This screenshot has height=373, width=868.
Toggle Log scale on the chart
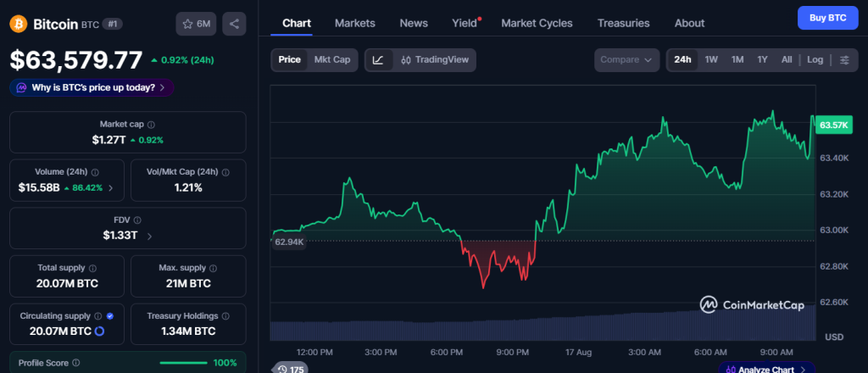click(x=815, y=60)
